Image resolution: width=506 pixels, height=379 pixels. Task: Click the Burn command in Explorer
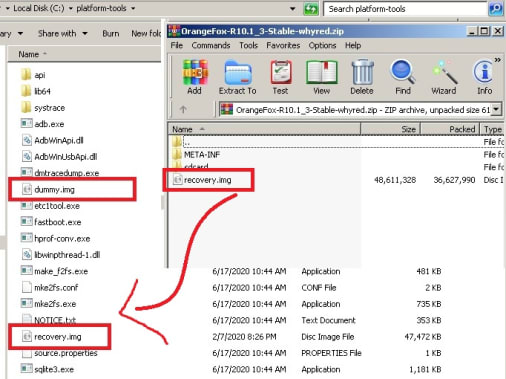[x=111, y=33]
